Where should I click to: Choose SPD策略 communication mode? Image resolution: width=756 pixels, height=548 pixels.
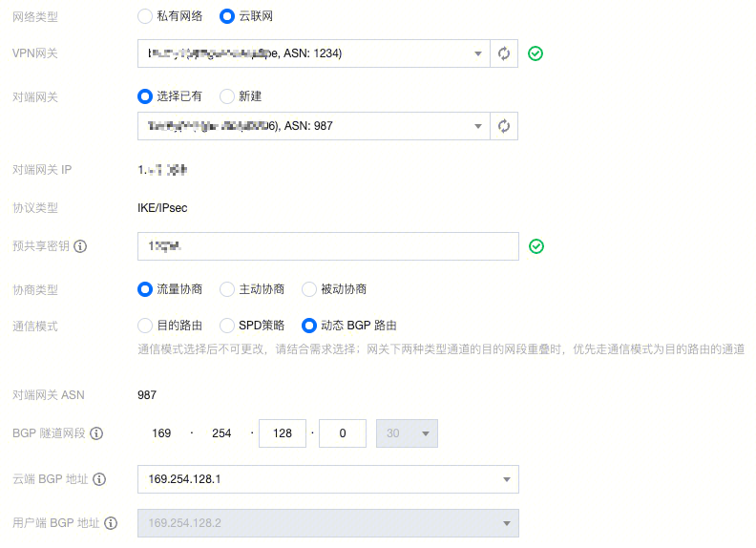[x=227, y=326]
